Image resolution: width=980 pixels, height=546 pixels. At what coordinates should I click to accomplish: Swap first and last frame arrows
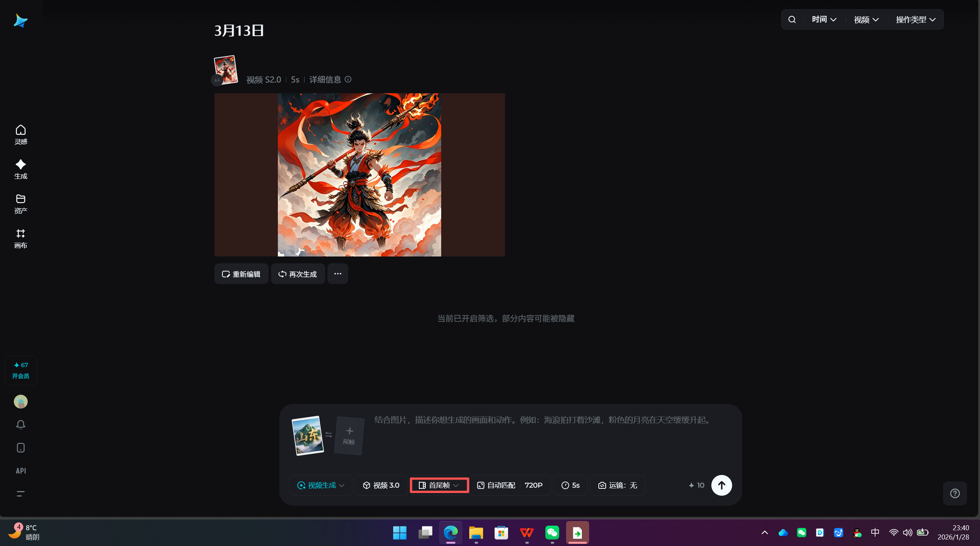329,435
